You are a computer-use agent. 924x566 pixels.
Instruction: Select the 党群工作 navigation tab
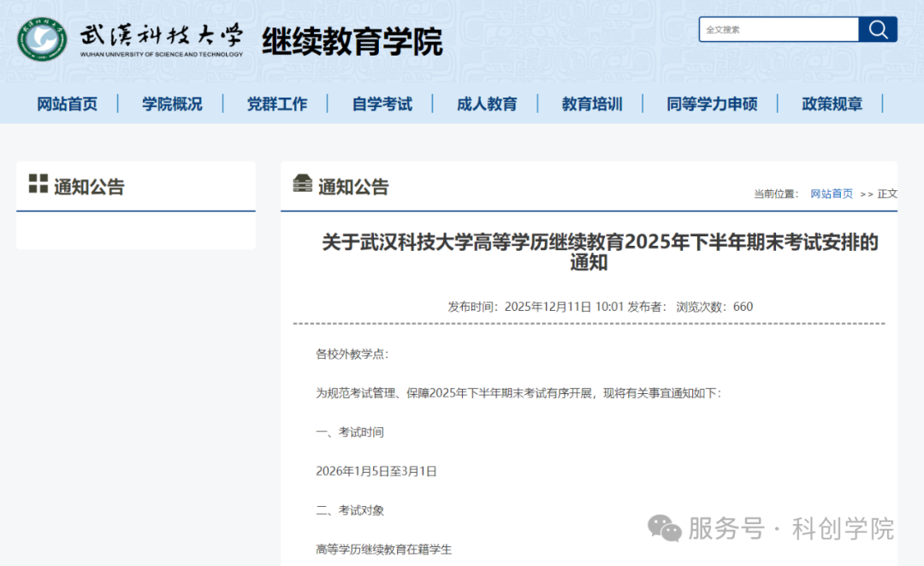coord(276,104)
